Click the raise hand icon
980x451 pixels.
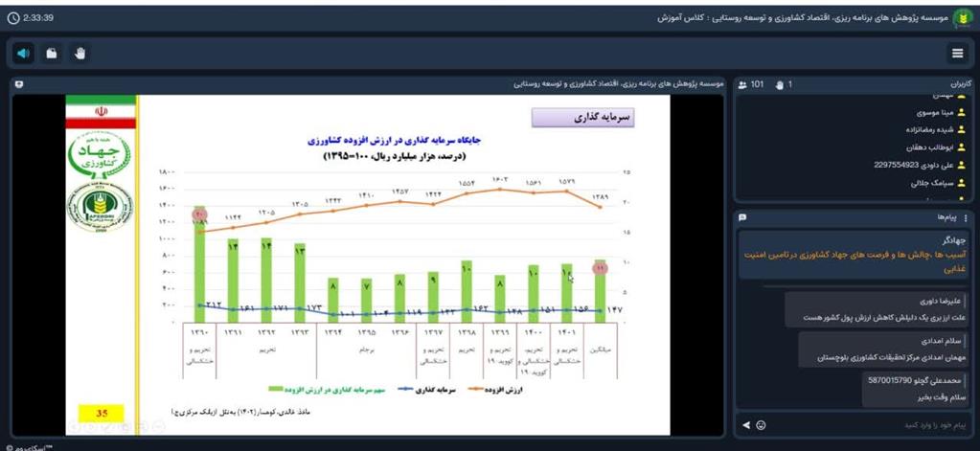(x=80, y=54)
